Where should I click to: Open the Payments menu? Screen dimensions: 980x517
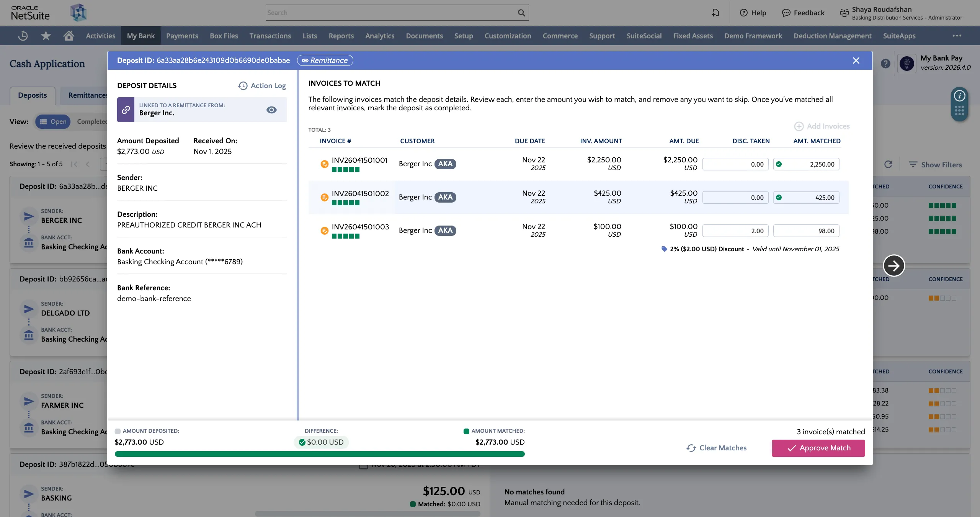click(x=182, y=36)
